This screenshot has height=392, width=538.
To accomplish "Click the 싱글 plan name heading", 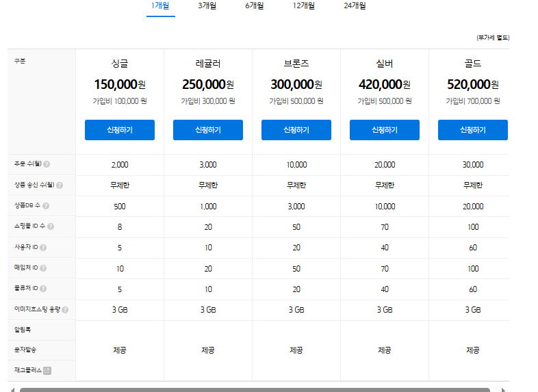I will [120, 64].
